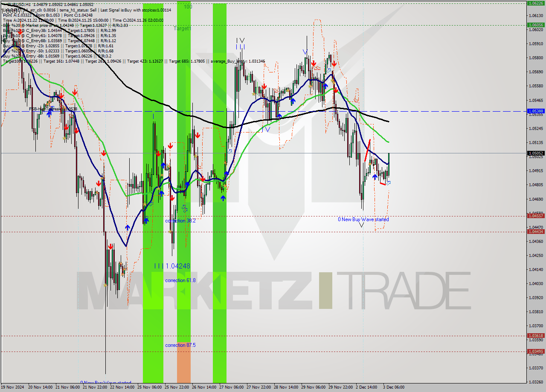Click the '100' label on green band

(188, 7)
